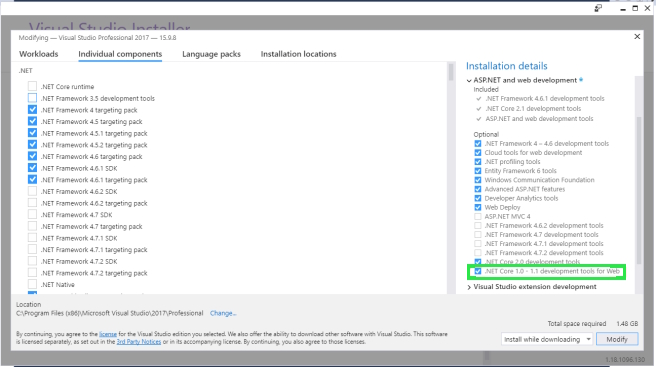Uncheck .NET Framework 4.5 targeting pack

click(32, 121)
